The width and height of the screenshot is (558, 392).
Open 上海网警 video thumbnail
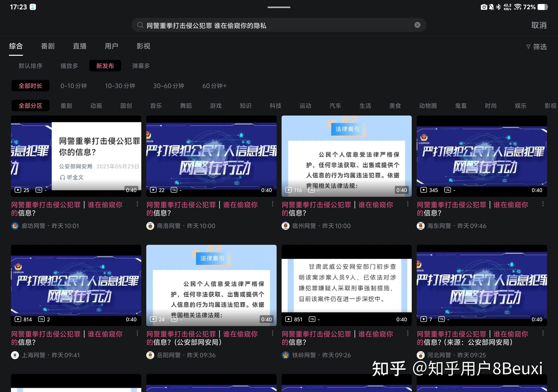(x=76, y=285)
